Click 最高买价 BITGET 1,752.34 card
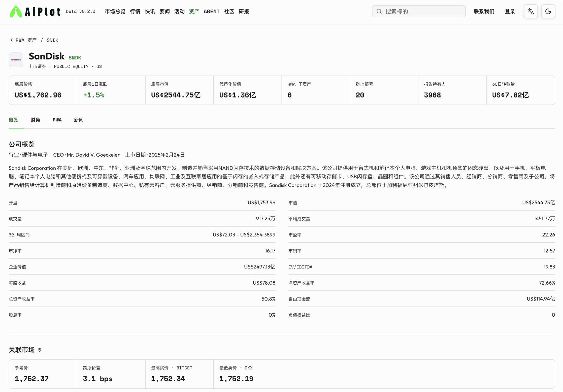 click(179, 374)
